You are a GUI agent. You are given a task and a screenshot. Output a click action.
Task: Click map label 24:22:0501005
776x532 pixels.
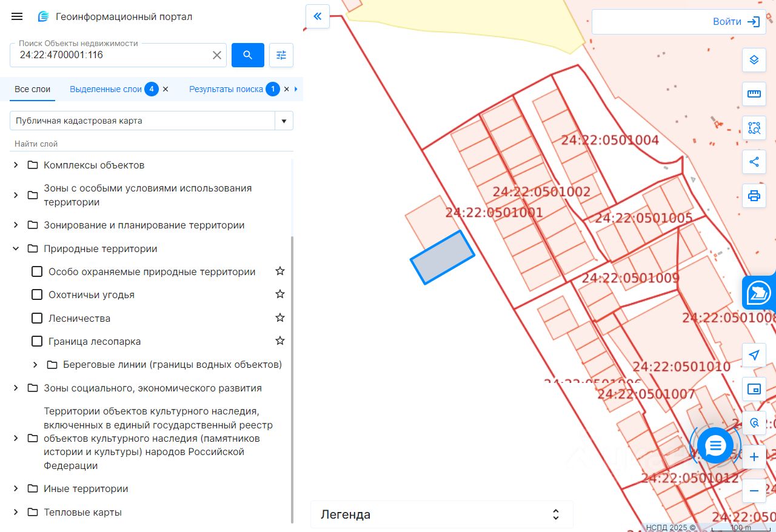(643, 218)
